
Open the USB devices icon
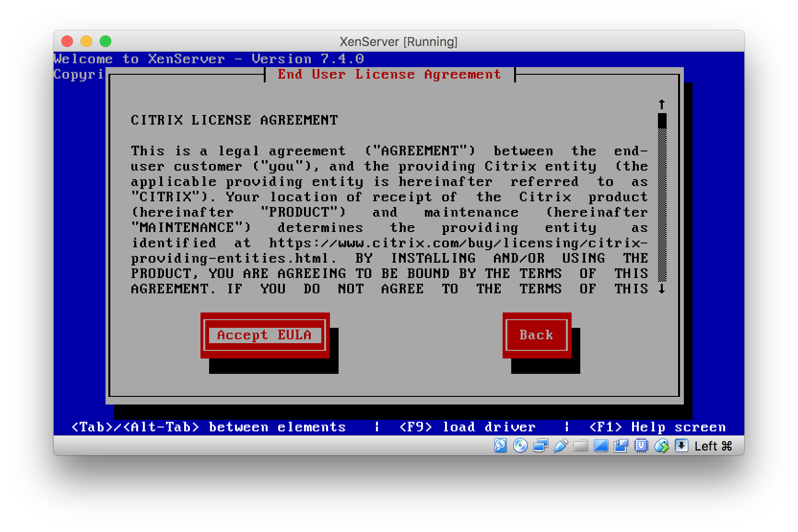(x=561, y=446)
